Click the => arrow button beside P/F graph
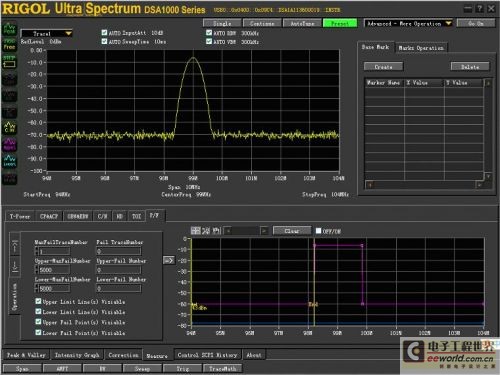Viewport: 500px width, 375px height. [169, 260]
